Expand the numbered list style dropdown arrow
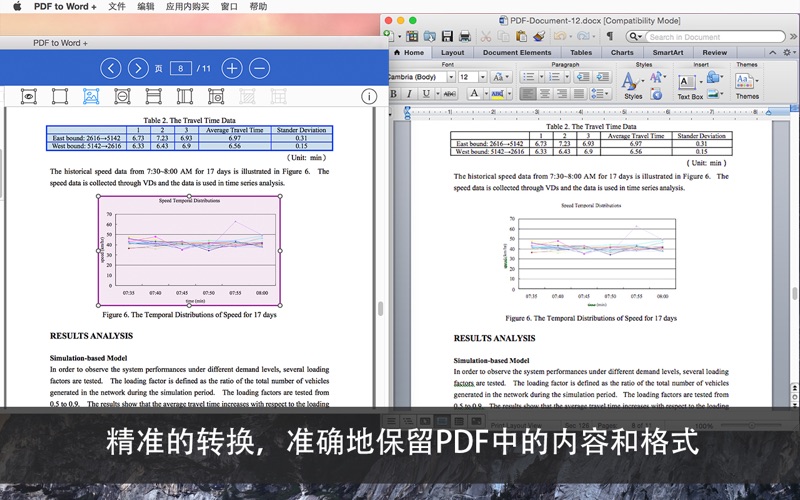Screen dimensions: 800x500 (x=567, y=77)
